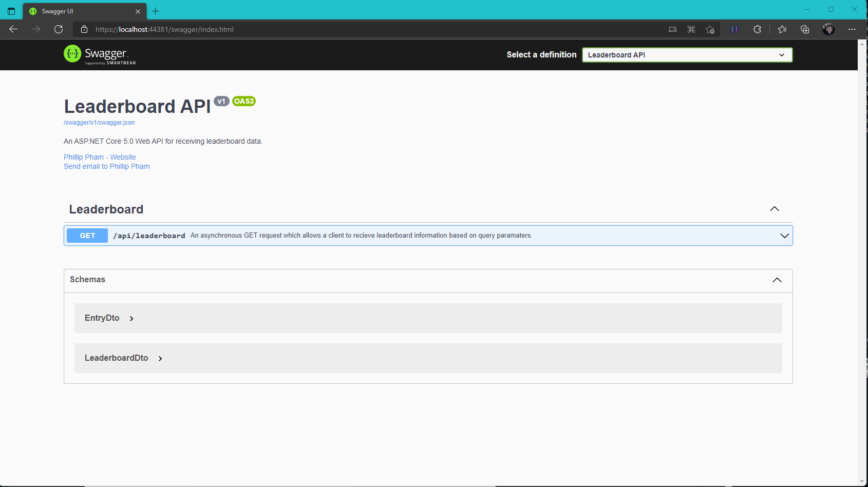Open the /swagger/v1/swagger.json link
This screenshot has width=868, height=487.
click(99, 123)
